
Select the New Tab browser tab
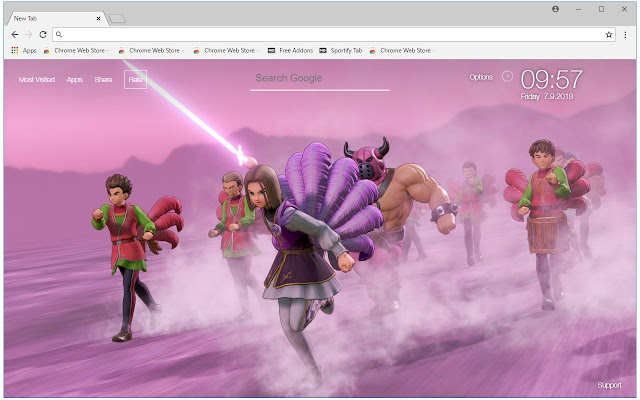tap(56, 18)
